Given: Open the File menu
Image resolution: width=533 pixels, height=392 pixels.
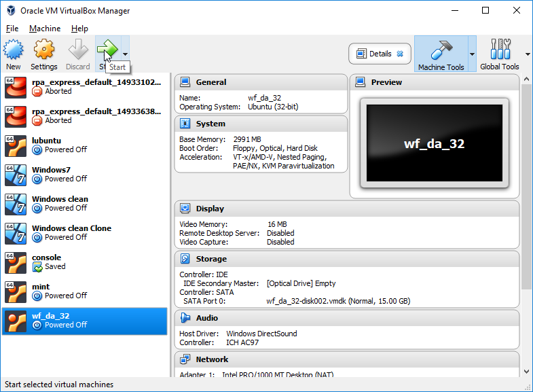Looking at the screenshot, I should [x=12, y=29].
